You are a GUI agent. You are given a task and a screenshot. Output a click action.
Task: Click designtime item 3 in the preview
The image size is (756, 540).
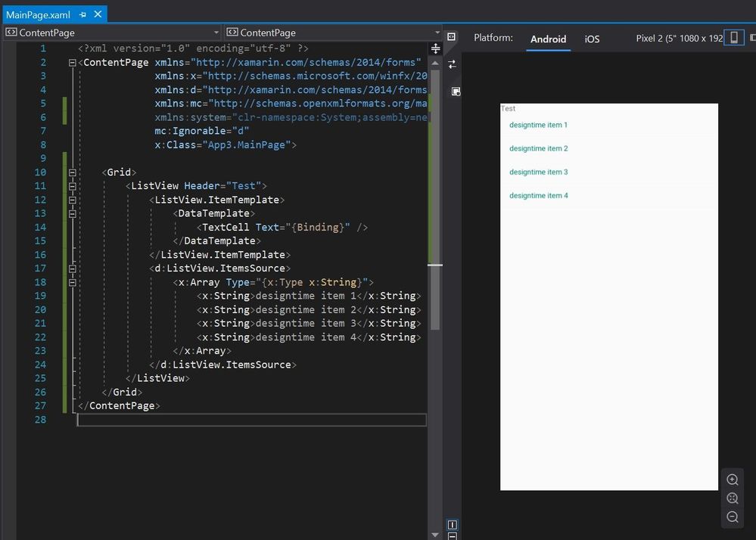(538, 172)
